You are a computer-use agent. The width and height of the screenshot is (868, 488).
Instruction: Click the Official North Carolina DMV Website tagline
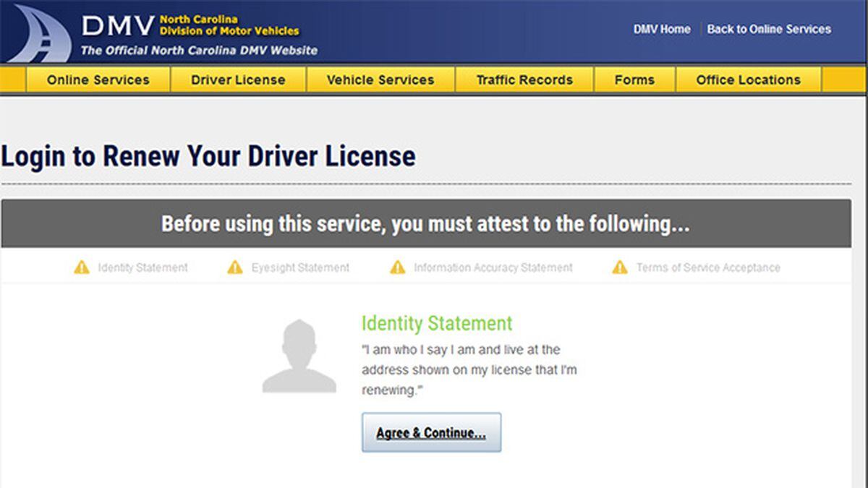pos(199,51)
